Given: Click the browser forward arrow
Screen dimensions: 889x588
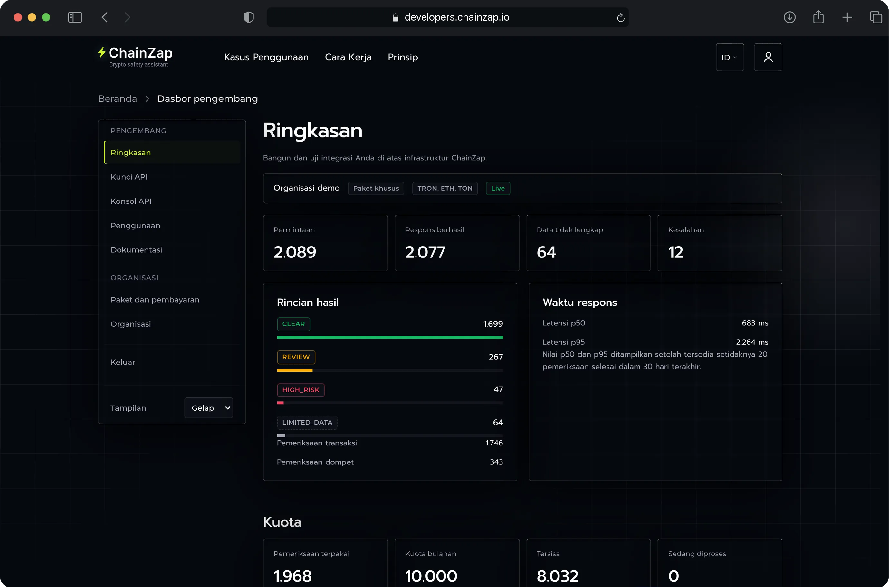Looking at the screenshot, I should click(x=128, y=17).
